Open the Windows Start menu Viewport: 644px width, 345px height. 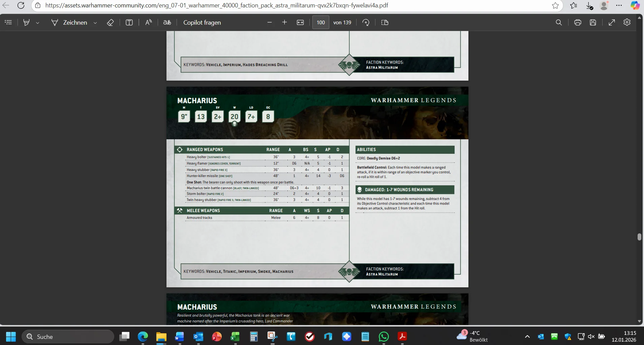point(11,337)
